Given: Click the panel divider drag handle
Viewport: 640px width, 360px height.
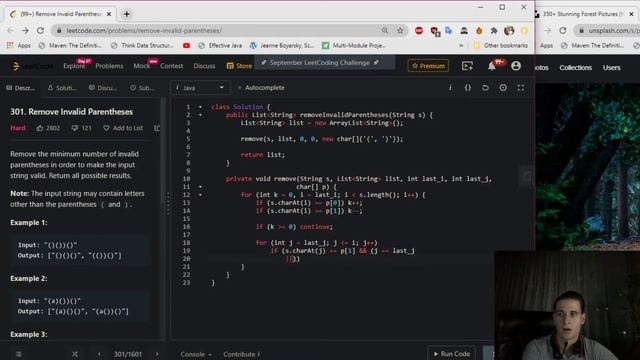Looking at the screenshot, I should pos(168,203).
